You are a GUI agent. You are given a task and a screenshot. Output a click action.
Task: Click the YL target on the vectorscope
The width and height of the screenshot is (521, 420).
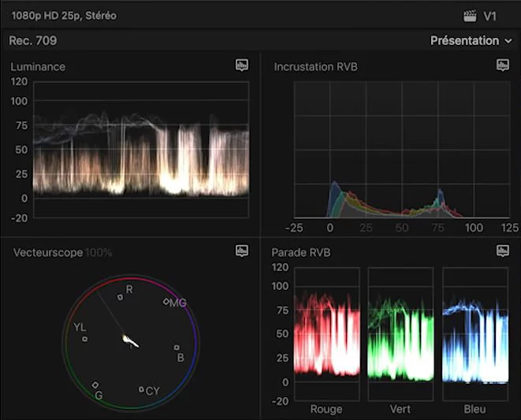(x=85, y=339)
